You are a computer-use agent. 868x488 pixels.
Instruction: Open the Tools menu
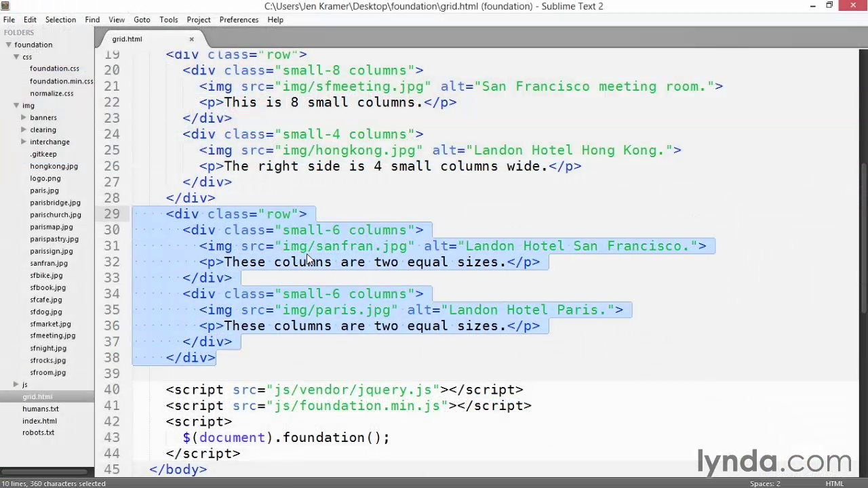pos(169,20)
